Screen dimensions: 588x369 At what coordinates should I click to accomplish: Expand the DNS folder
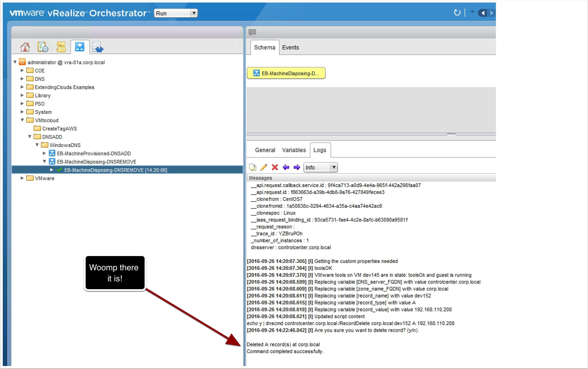pyautogui.click(x=22, y=79)
